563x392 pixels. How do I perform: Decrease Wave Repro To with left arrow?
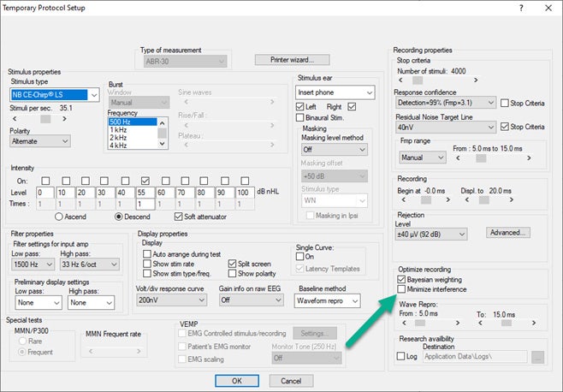pyautogui.click(x=480, y=323)
